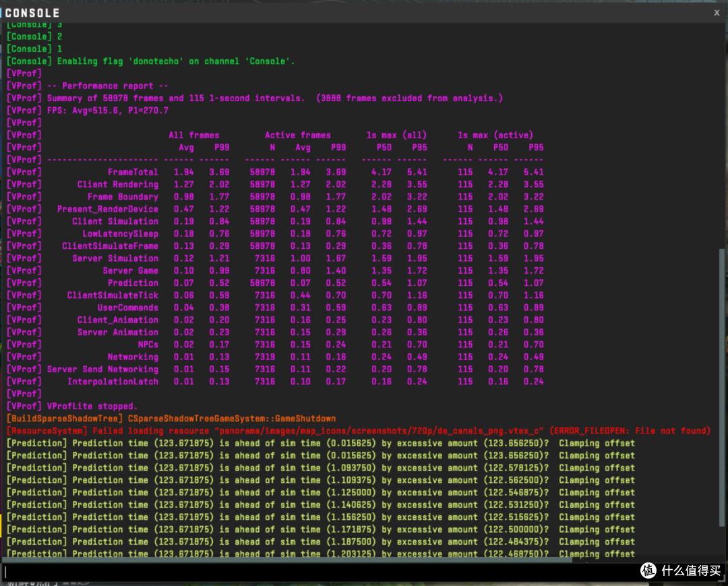Click the 'VProfLite stopped.' line
The height and width of the screenshot is (586, 728).
point(71,407)
